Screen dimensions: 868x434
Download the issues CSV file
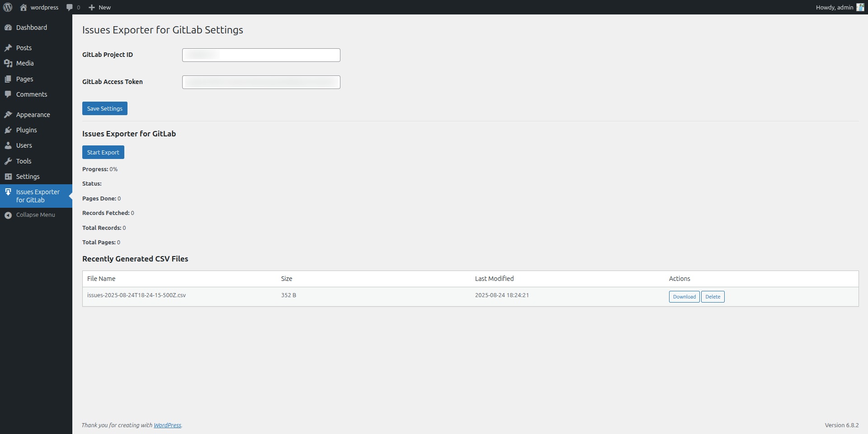coord(684,297)
